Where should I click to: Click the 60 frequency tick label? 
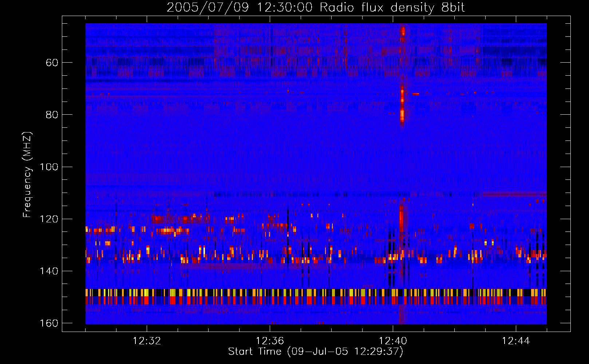pyautogui.click(x=52, y=63)
